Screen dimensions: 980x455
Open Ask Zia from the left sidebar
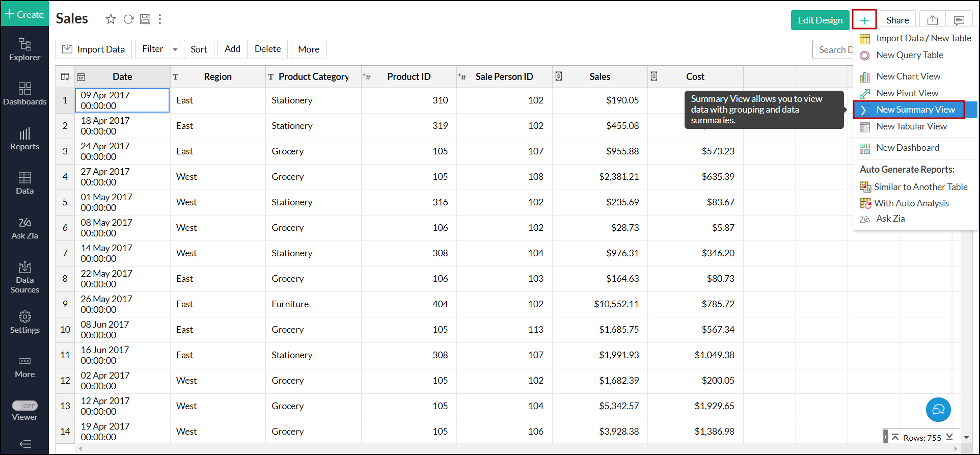[x=24, y=229]
